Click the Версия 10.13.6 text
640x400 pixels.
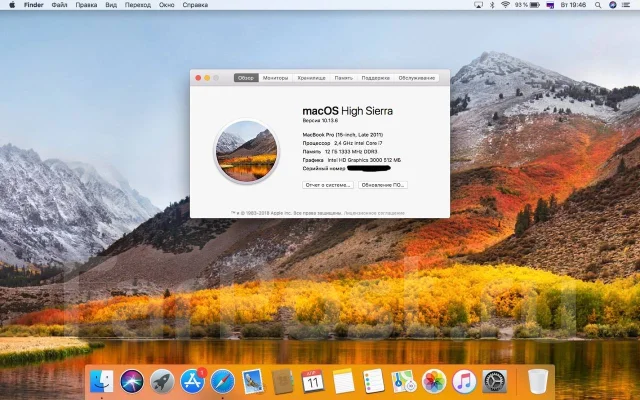[x=320, y=120]
